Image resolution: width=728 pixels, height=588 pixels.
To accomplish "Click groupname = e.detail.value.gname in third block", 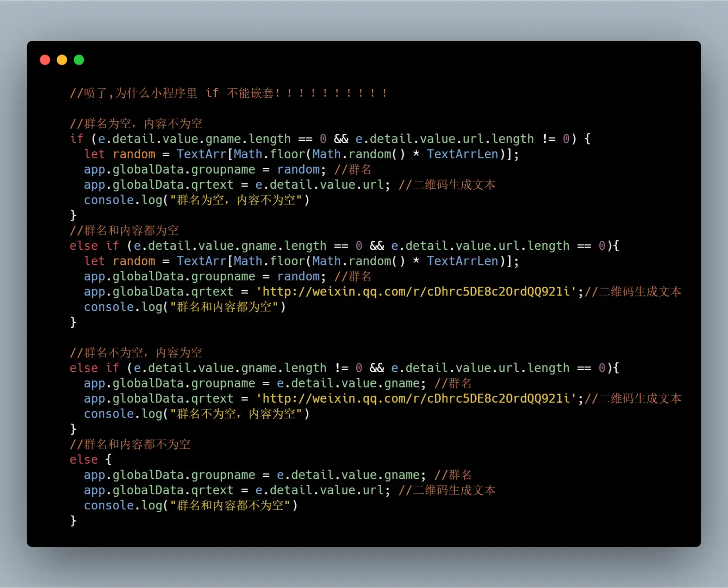I will coord(255,383).
